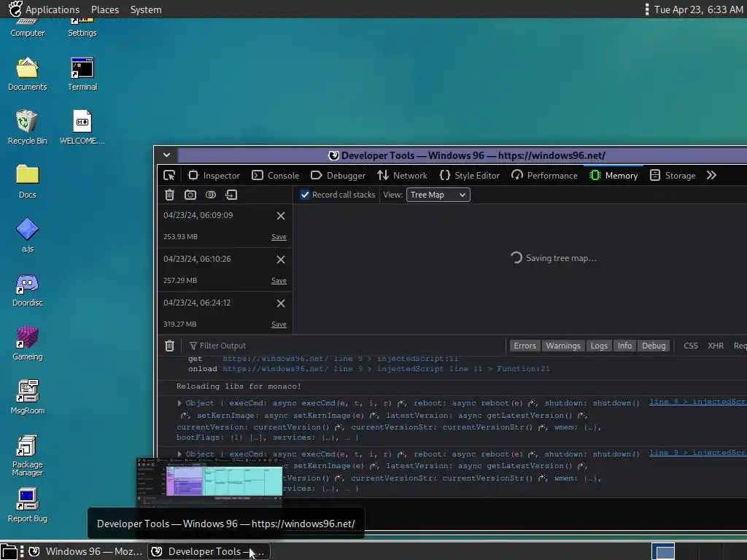Open the Debugger tab
Screen dimensions: 747x560
click(338, 175)
